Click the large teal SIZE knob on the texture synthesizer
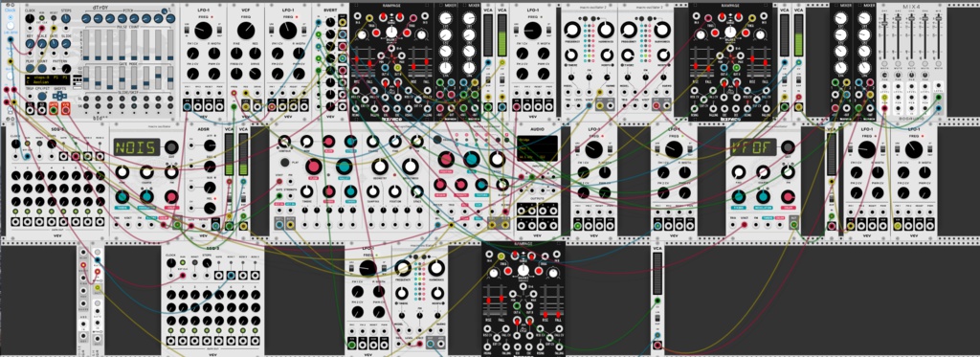 tap(471, 160)
